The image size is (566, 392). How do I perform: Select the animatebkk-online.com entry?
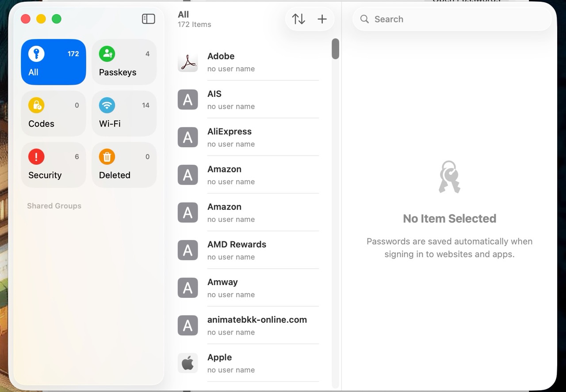[248, 325]
